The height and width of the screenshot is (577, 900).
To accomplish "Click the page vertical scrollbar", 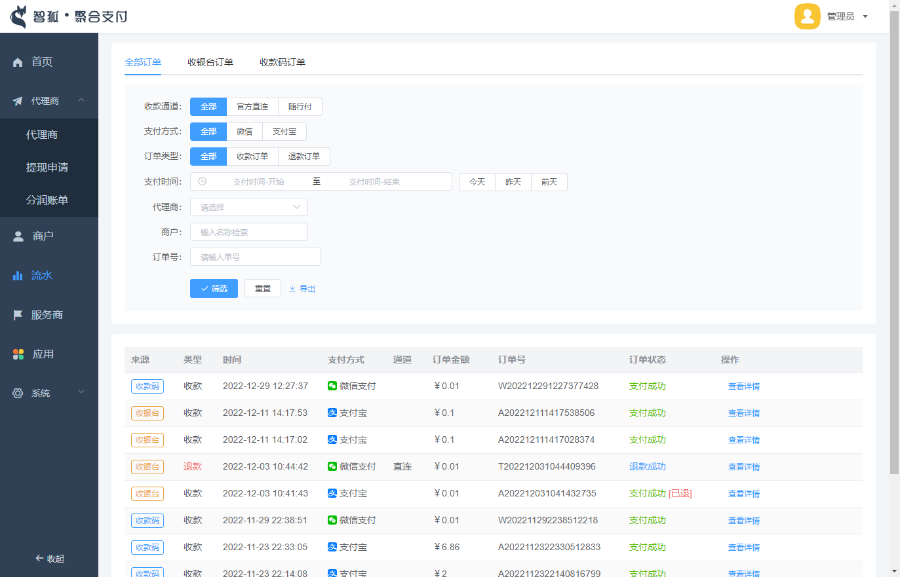I will pyautogui.click(x=894, y=241).
